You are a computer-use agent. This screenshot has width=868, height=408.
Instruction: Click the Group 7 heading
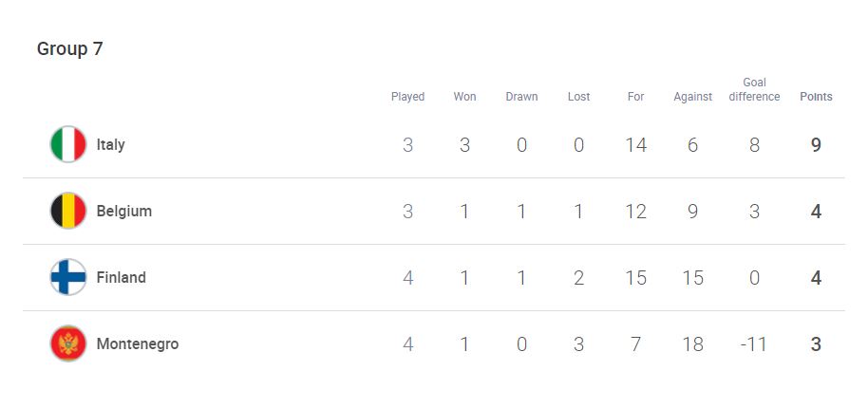tap(69, 48)
